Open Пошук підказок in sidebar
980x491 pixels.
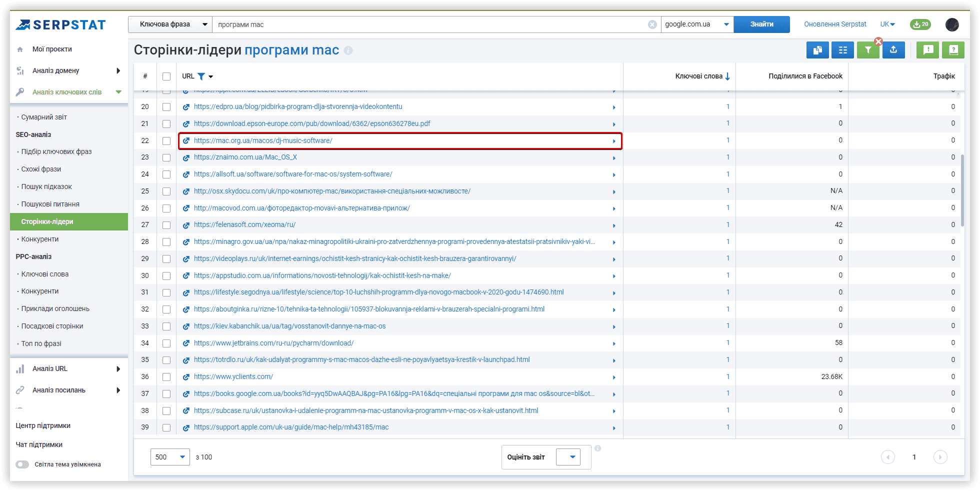(46, 186)
